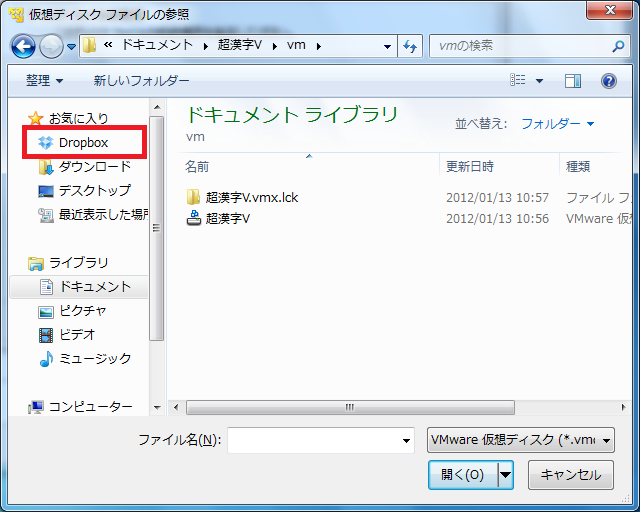
Task: Select the 超漢字V virtual disk file
Action: point(227,219)
